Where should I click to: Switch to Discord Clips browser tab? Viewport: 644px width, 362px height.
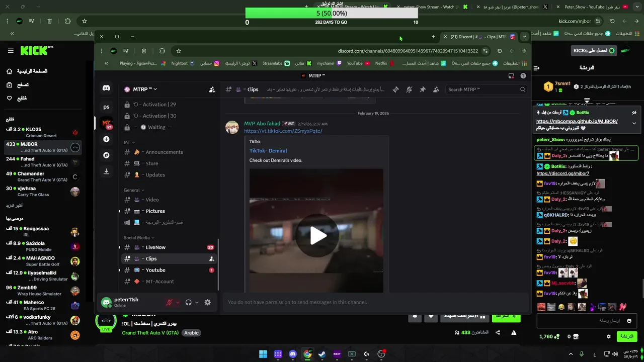pos(478,37)
